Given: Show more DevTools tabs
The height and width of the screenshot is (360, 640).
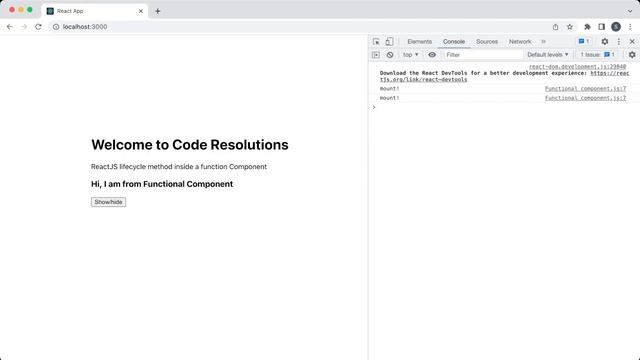Looking at the screenshot, I should tap(544, 42).
